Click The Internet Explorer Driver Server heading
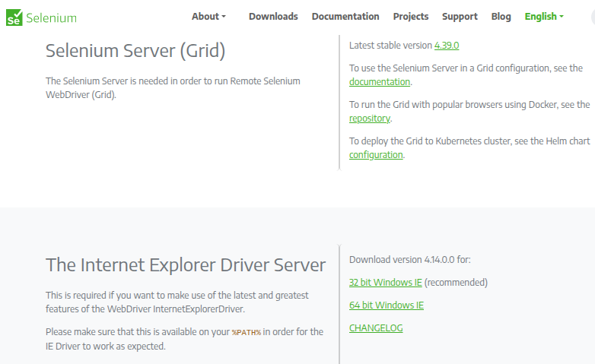 click(186, 264)
